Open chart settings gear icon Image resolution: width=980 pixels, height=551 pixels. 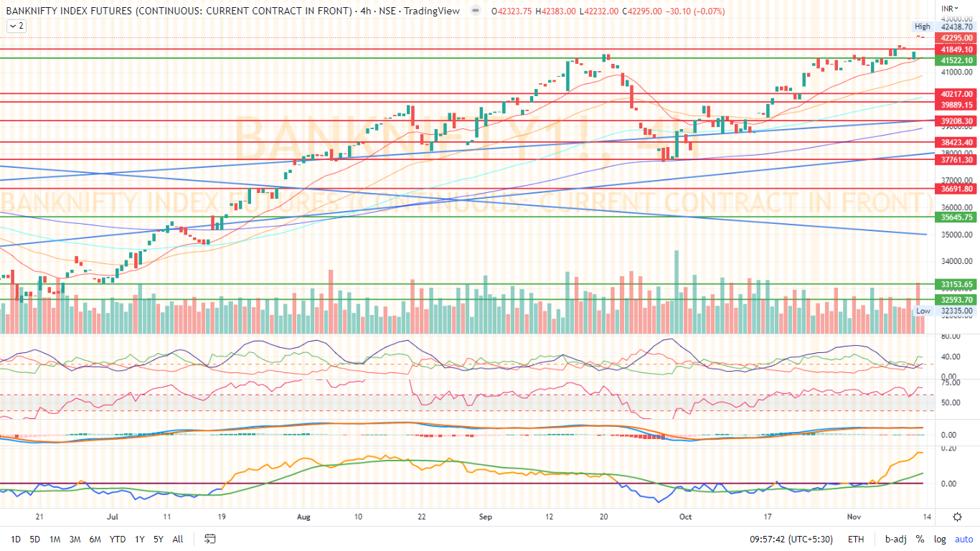[x=958, y=517]
